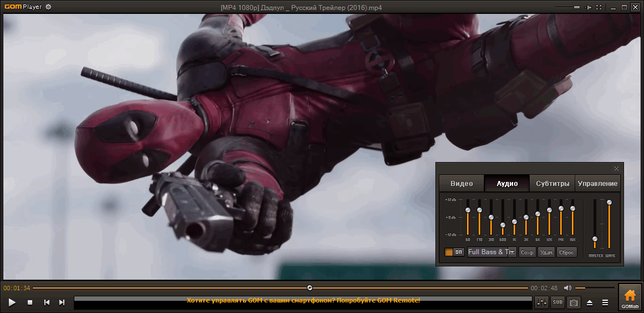
Task: Adjust the main volume slider
Action: pos(594,288)
